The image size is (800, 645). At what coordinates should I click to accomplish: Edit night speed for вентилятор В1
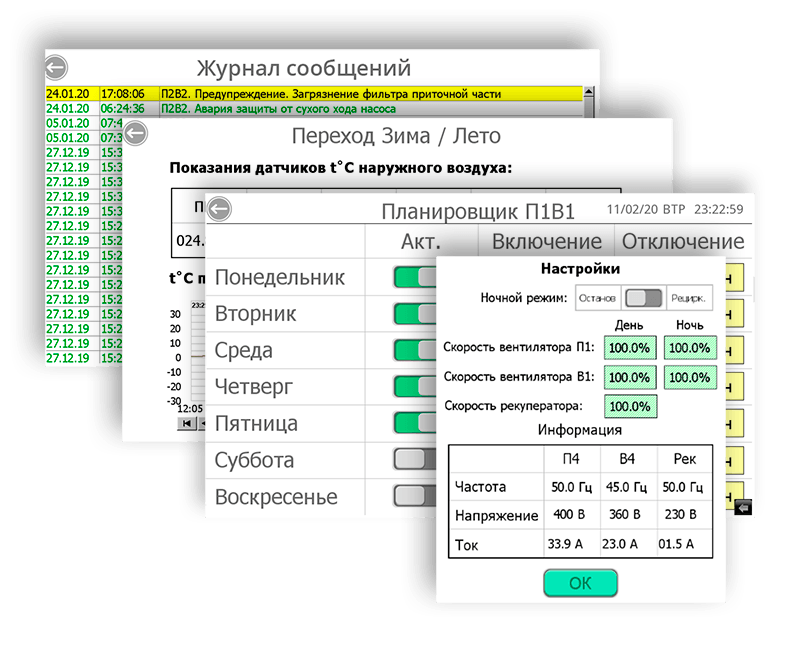[690, 377]
